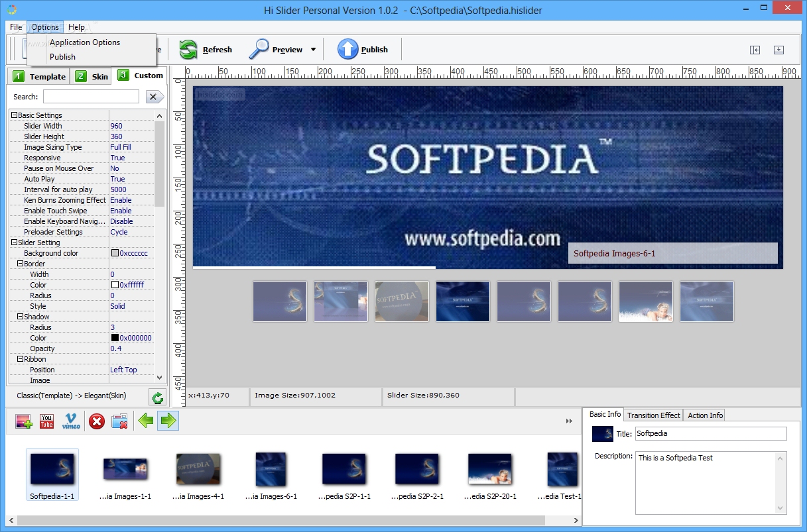Move slide left with green arrow

coord(145,420)
